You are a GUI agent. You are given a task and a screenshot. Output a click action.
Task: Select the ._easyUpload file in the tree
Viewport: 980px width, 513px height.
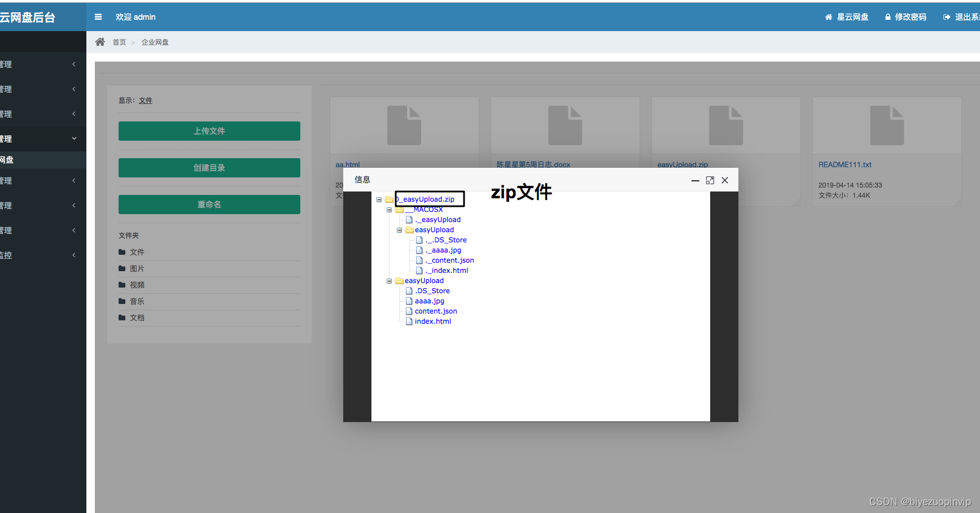click(438, 220)
